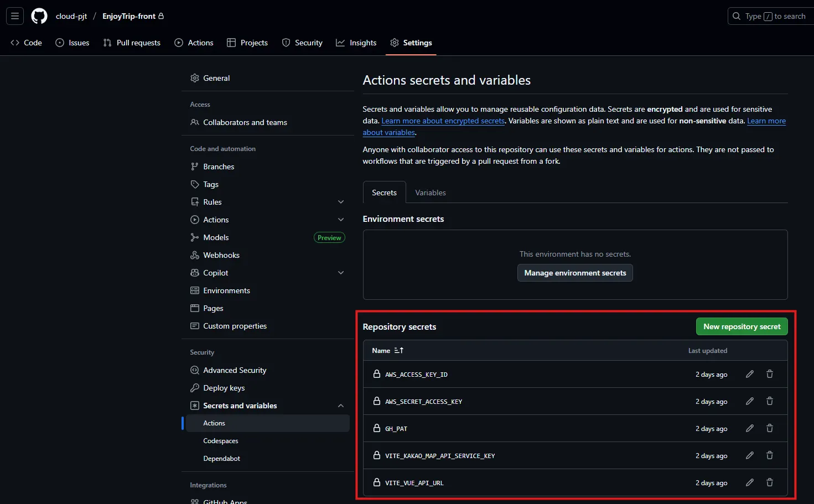Image resolution: width=814 pixels, height=504 pixels.
Task: Click Manage environment secrets button
Action: 575,273
